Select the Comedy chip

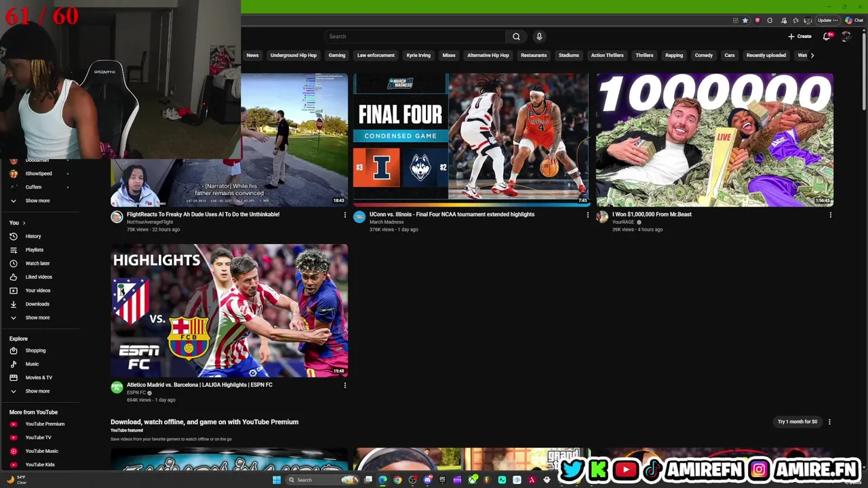tap(704, 56)
